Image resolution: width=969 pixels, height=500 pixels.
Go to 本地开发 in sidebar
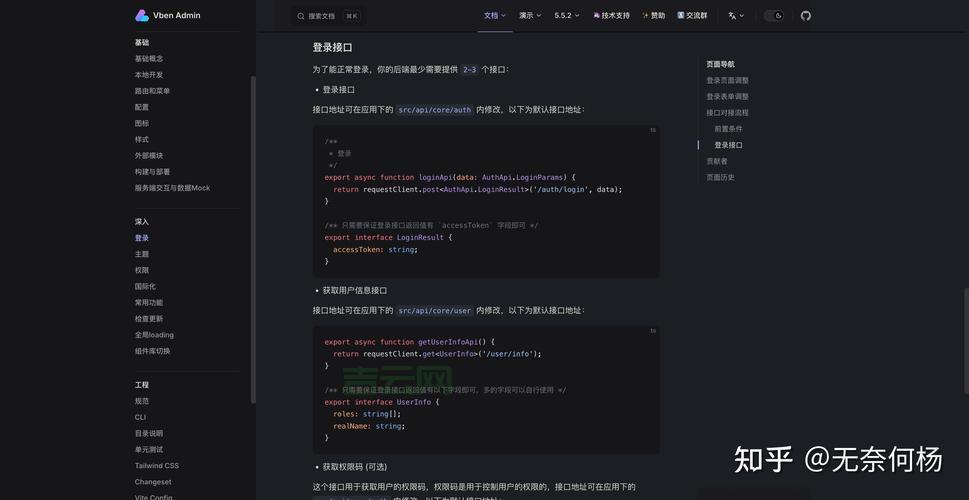pyautogui.click(x=149, y=75)
